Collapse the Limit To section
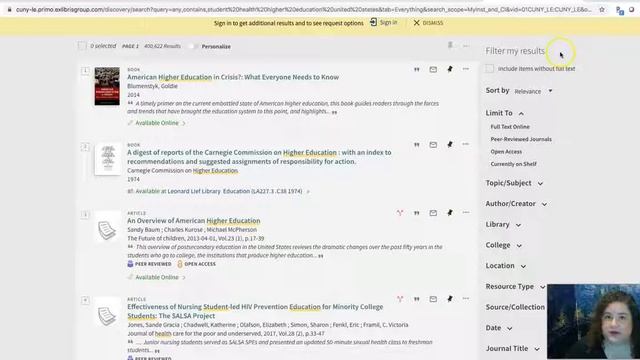This screenshot has width=640, height=360. point(504,113)
